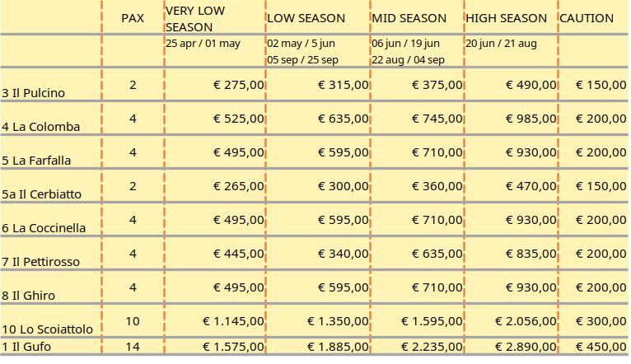Click the '5 La Farfalla' row label

tap(37, 161)
